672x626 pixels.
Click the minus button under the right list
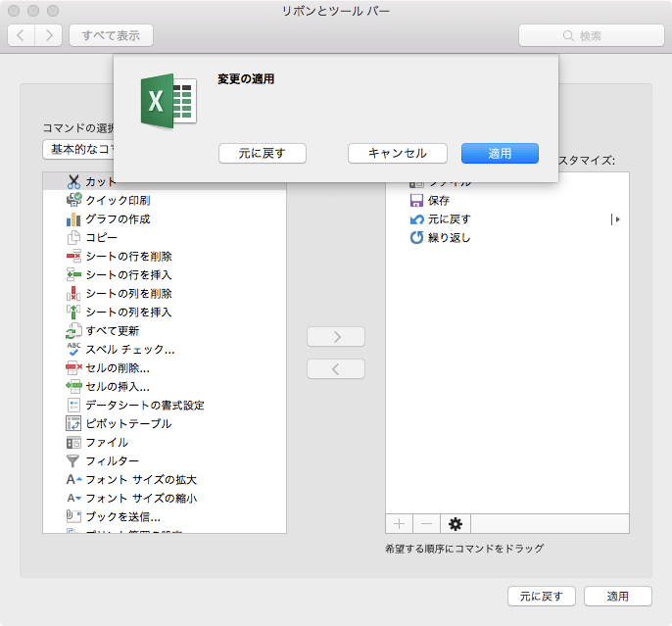tap(426, 523)
